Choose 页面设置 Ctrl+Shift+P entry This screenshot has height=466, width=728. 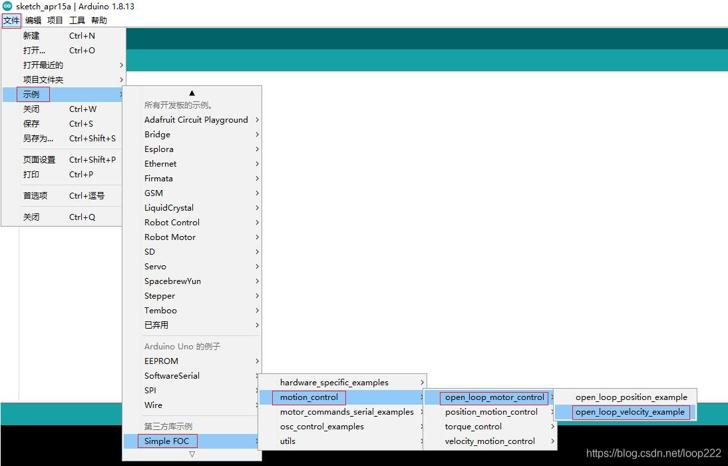tap(64, 160)
